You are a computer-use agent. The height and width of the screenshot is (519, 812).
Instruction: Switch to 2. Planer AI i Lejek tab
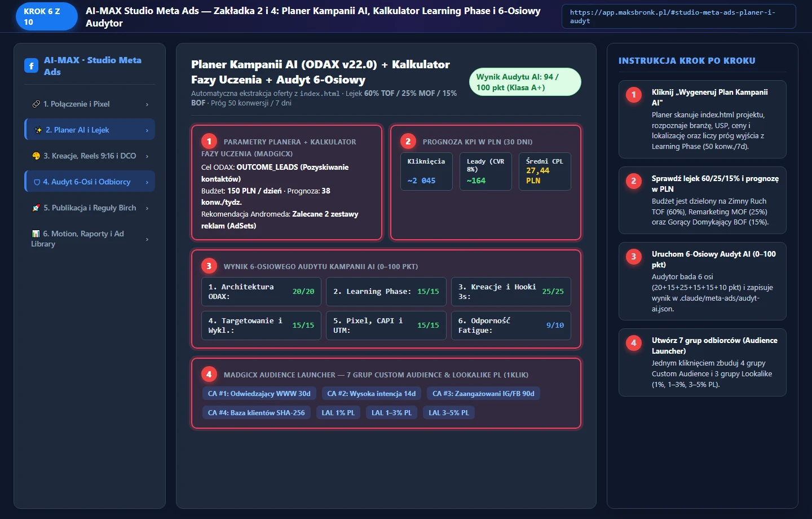click(90, 130)
